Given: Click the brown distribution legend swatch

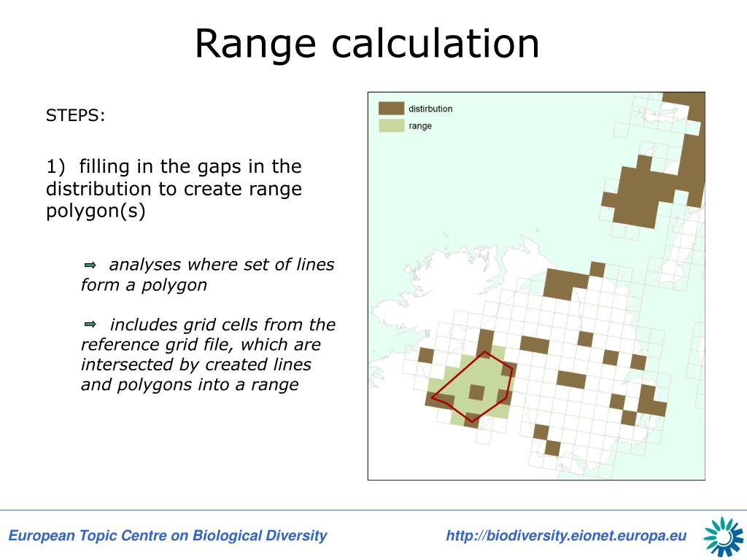Looking at the screenshot, I should 391,108.
